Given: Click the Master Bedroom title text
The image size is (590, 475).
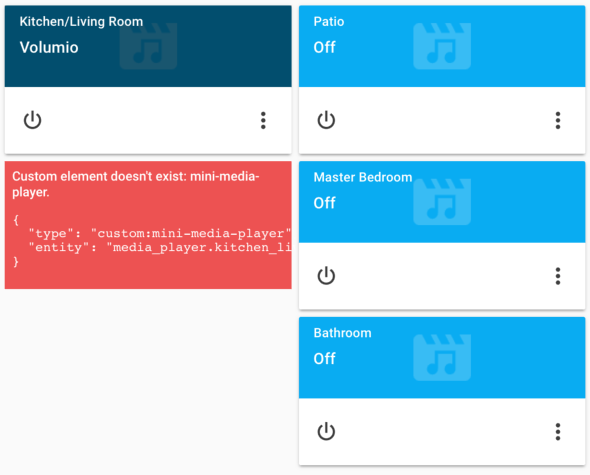Looking at the screenshot, I should click(x=363, y=177).
